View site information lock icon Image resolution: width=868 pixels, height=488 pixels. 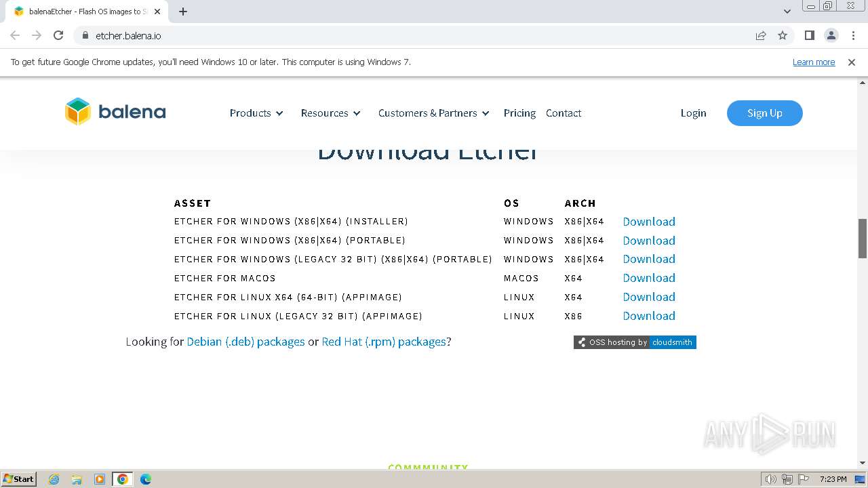85,35
